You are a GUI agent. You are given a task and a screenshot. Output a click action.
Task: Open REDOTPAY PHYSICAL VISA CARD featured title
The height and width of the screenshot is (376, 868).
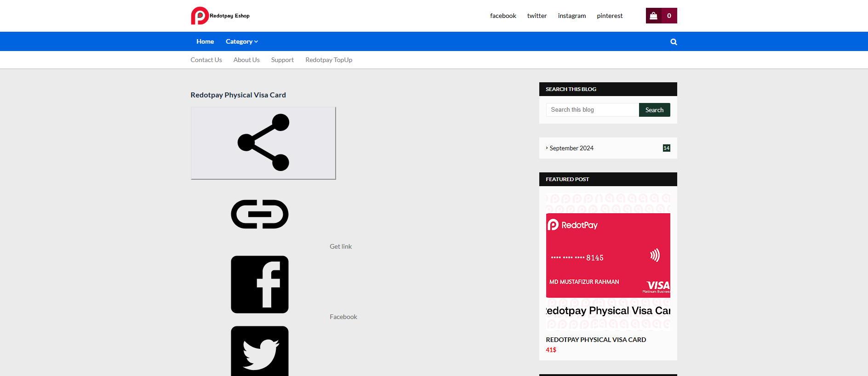[596, 340]
